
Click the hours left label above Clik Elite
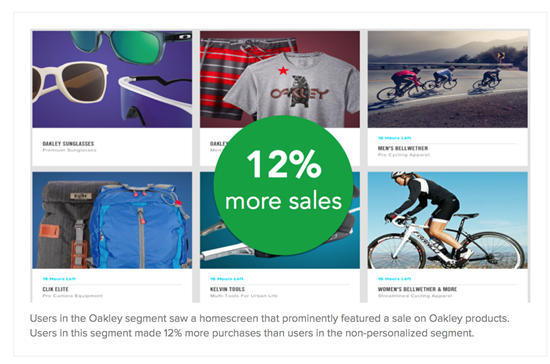(x=59, y=279)
